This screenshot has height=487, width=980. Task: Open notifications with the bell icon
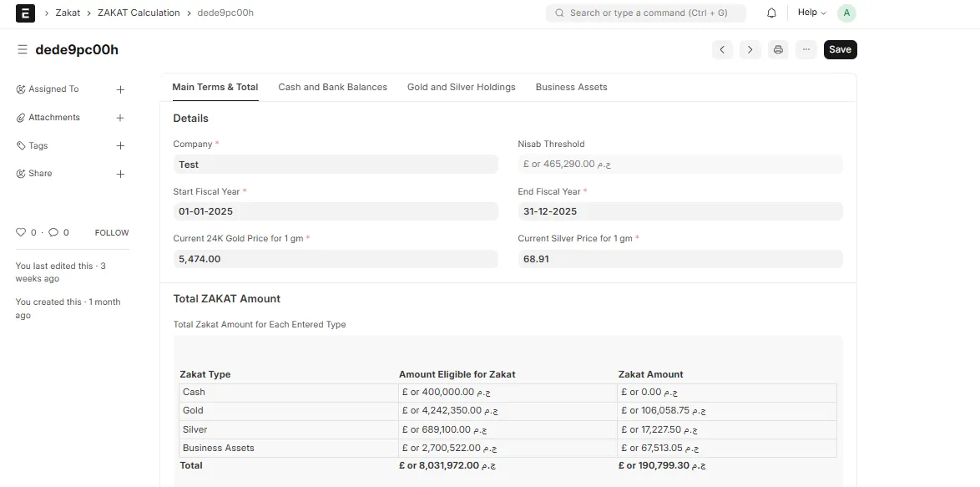(x=771, y=13)
